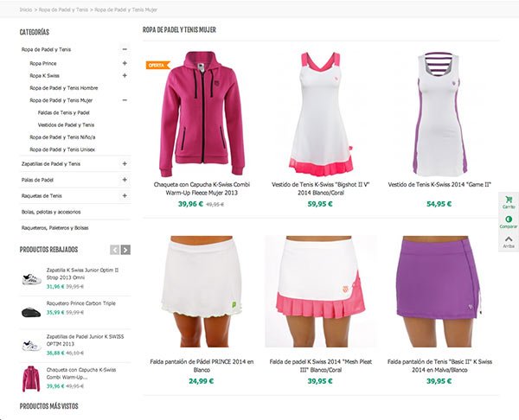
Task: Expand the Palas de Padel category
Action: [125, 180]
